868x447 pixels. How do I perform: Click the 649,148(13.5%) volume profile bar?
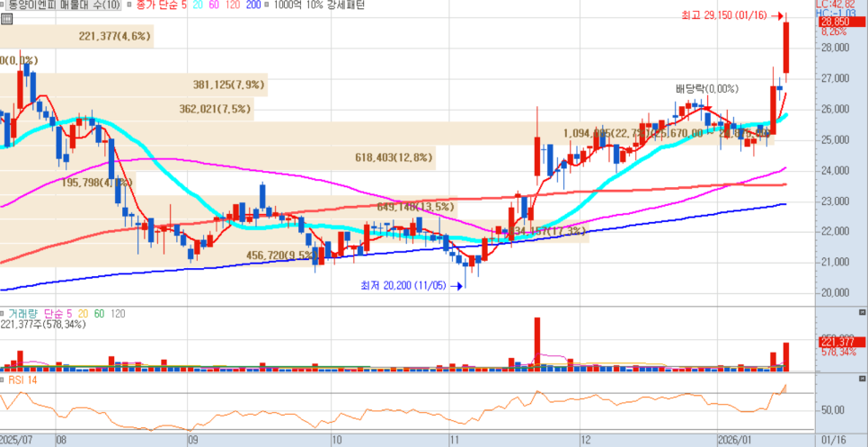228,207
